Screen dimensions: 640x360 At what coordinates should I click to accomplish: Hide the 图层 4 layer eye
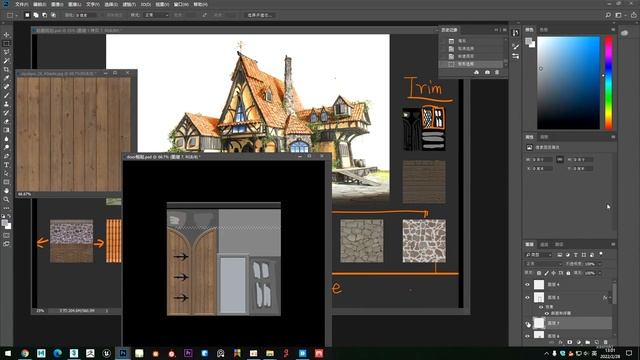click(x=527, y=284)
